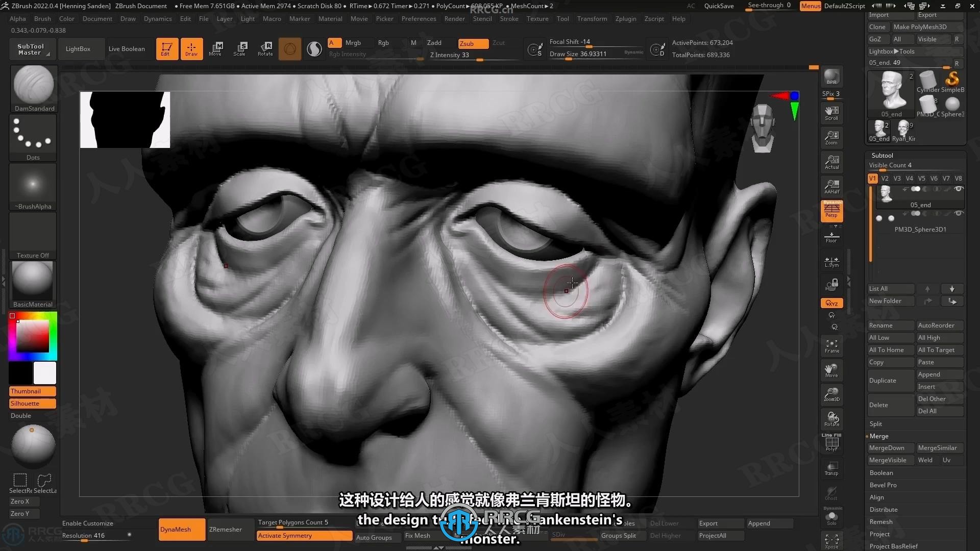Expand the Bevel Pro section

click(x=883, y=485)
